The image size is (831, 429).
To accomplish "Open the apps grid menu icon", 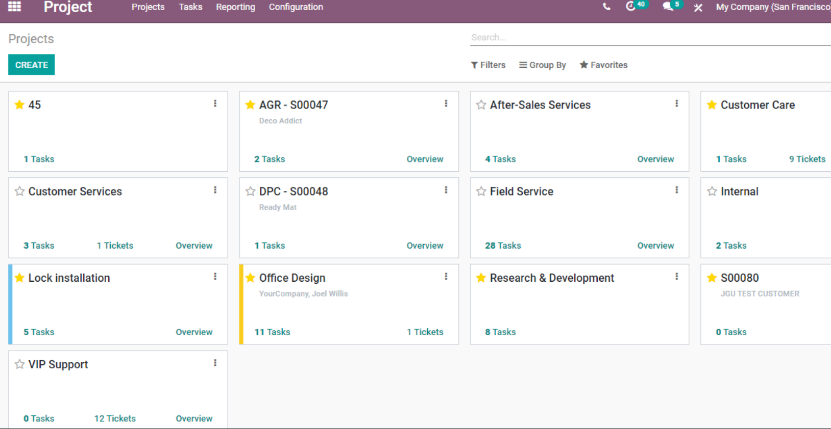I will [x=15, y=7].
